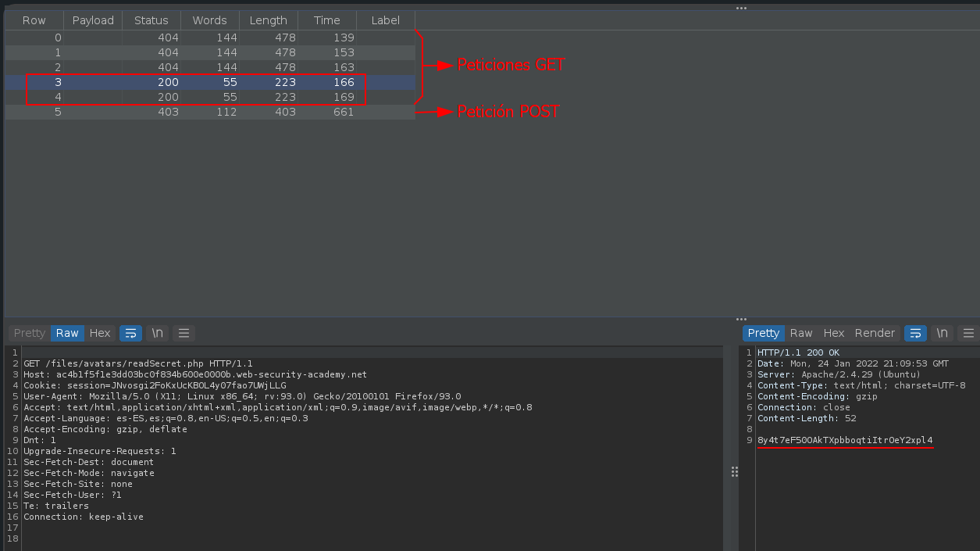This screenshot has width=980, height=551.
Task: Sort results by the Status column
Action: point(151,20)
